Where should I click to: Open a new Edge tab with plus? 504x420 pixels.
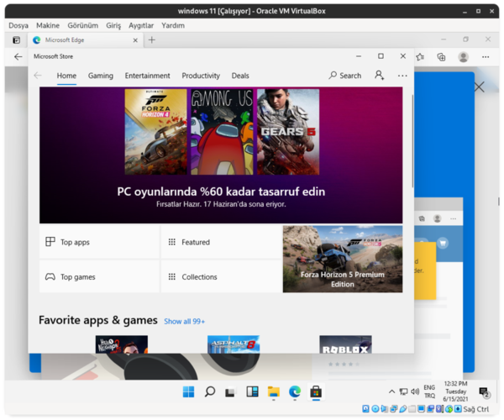(x=152, y=39)
